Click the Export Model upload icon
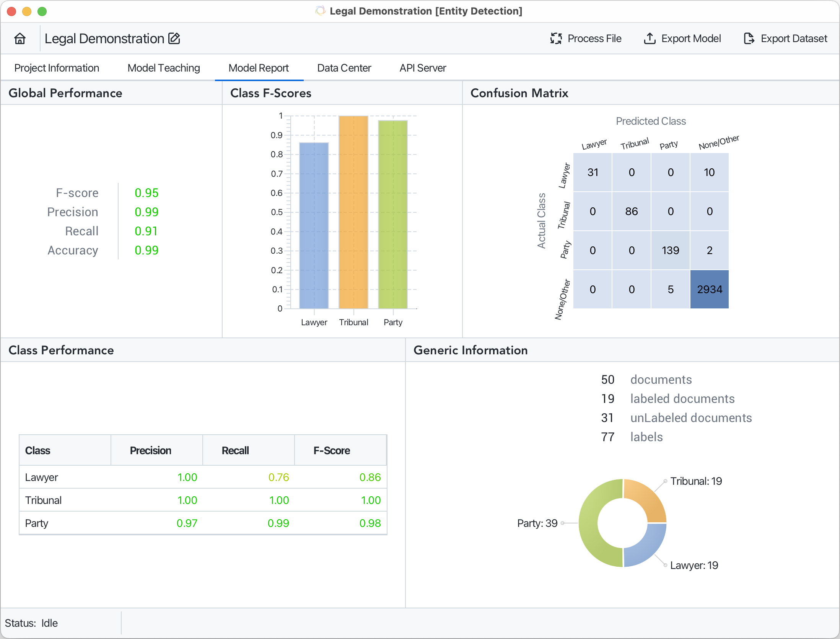840x639 pixels. (x=650, y=39)
